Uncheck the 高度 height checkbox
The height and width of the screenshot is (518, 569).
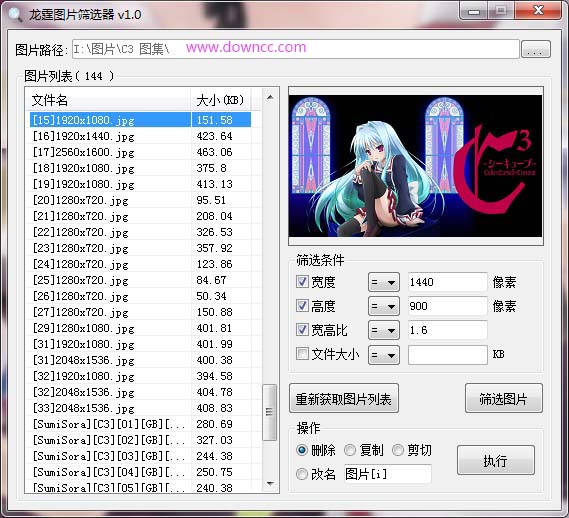[302, 306]
